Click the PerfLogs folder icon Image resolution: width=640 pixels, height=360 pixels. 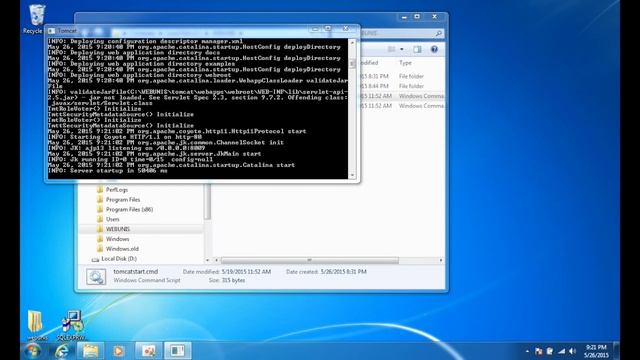point(100,190)
